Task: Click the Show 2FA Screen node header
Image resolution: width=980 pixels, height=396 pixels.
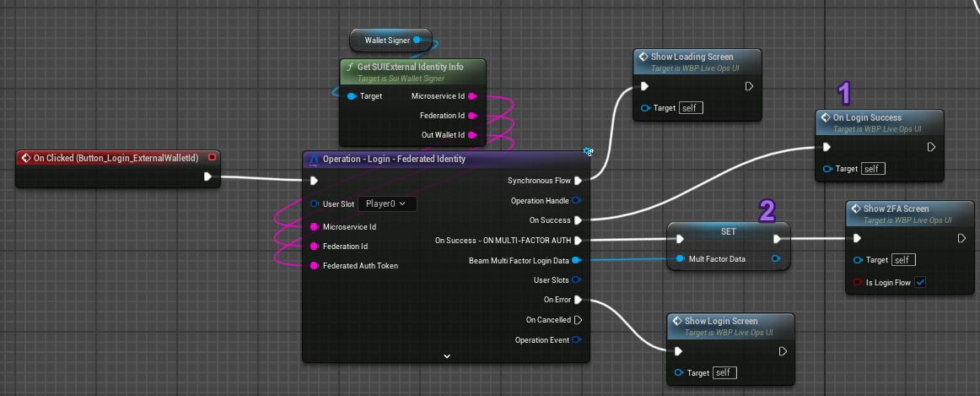Action: coord(897,209)
